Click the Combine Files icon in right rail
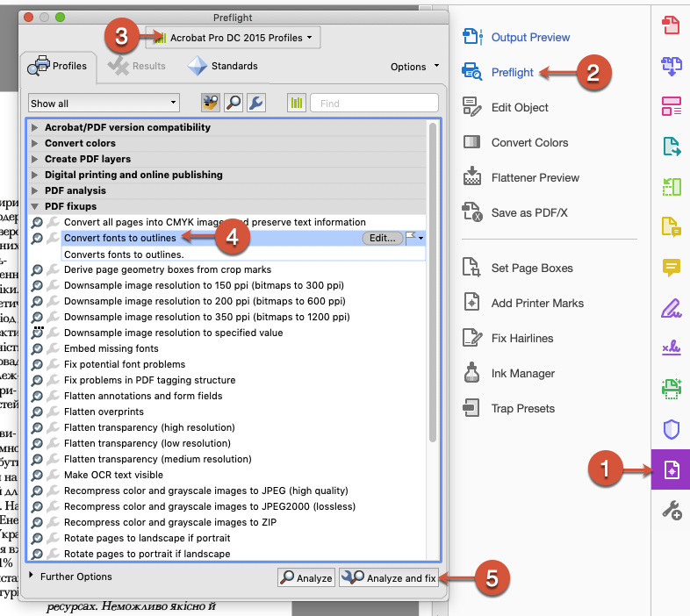 tap(671, 66)
